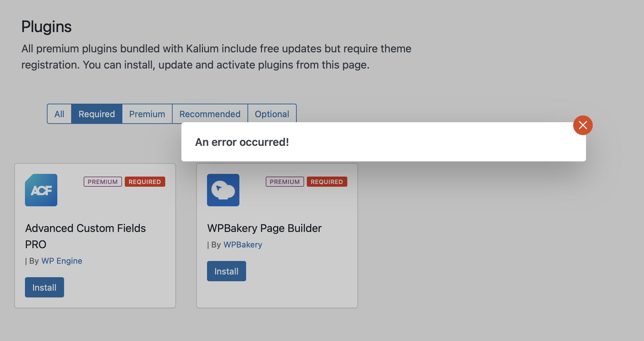
Task: Click the WPBakery Page Builder title
Action: pyautogui.click(x=264, y=229)
